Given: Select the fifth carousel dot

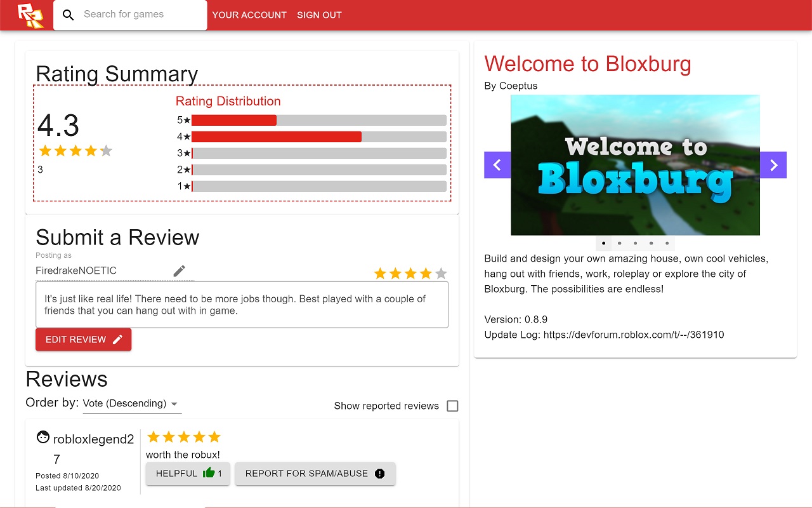Looking at the screenshot, I should [667, 243].
